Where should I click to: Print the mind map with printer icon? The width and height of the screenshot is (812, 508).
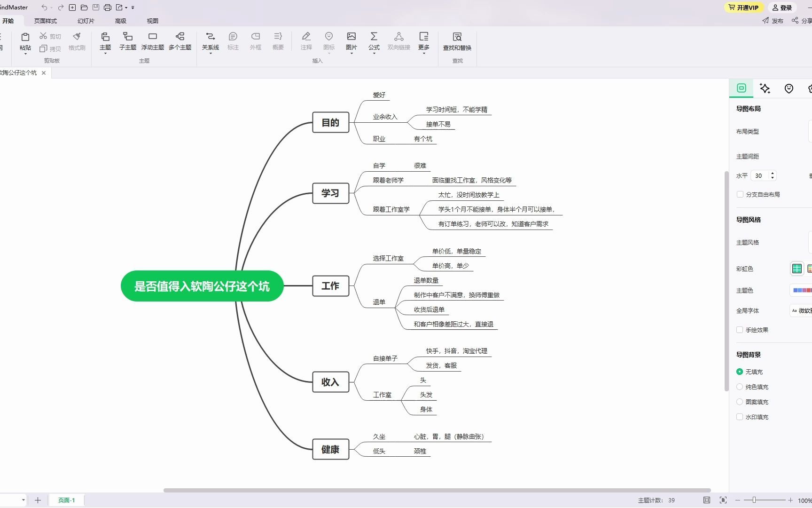(x=108, y=8)
